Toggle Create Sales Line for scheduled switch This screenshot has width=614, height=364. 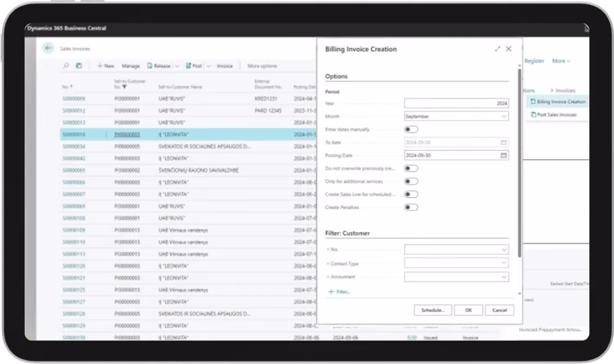point(411,195)
